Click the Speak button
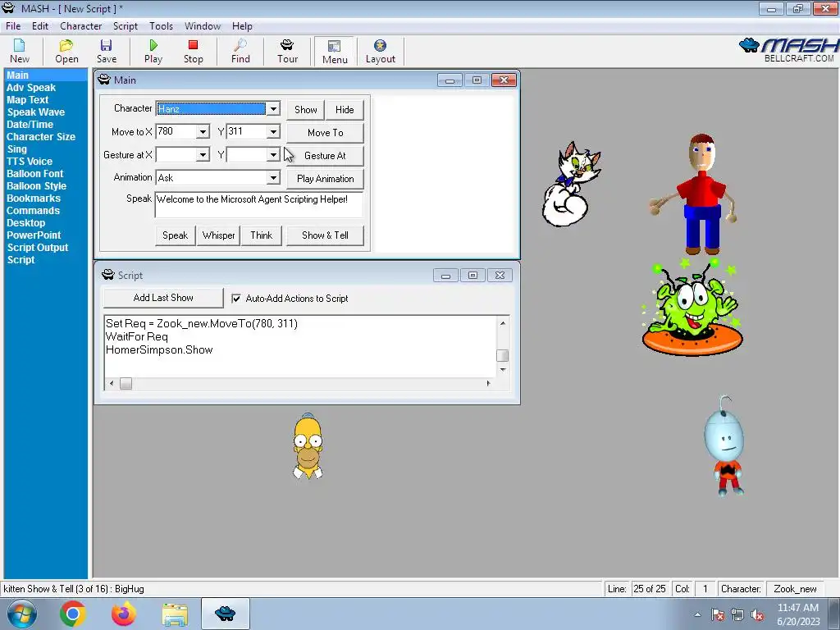Image resolution: width=840 pixels, height=630 pixels. click(x=176, y=235)
